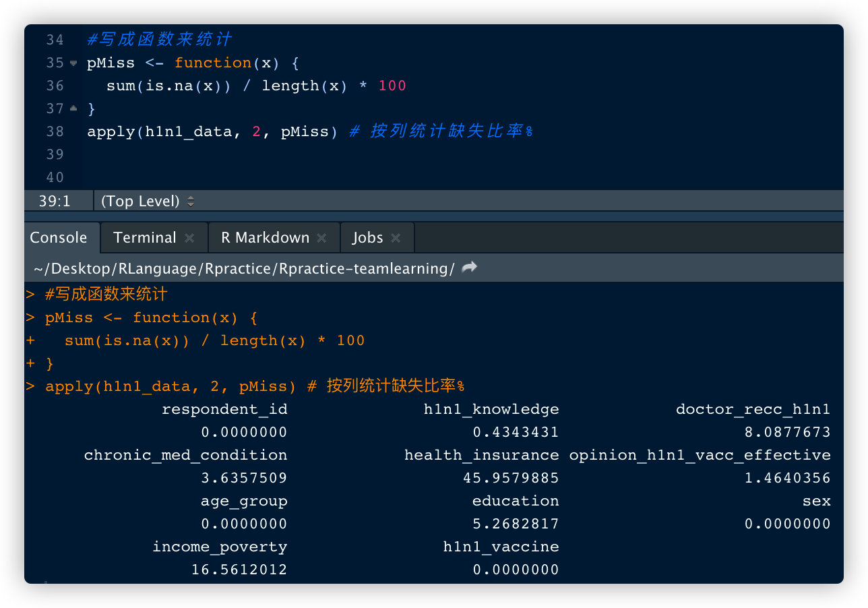The image size is (868, 608).
Task: Click the income_poverty label
Action: 220,547
